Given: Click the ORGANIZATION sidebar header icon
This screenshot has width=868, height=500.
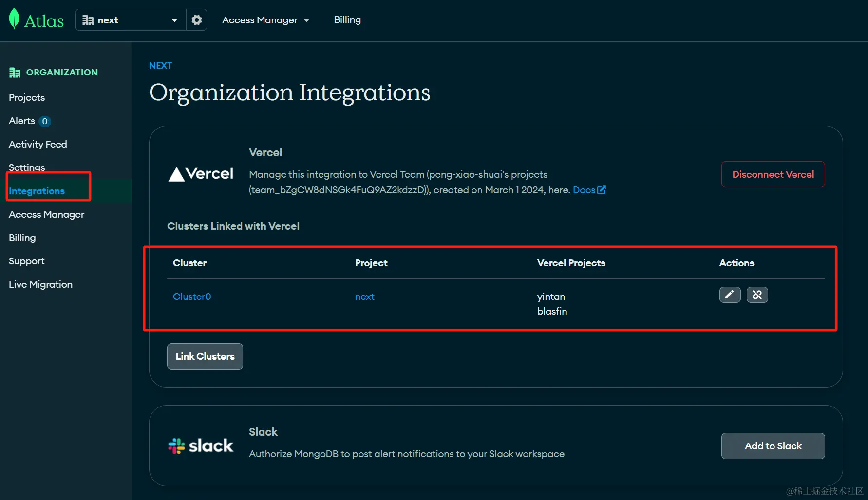Looking at the screenshot, I should (x=15, y=73).
